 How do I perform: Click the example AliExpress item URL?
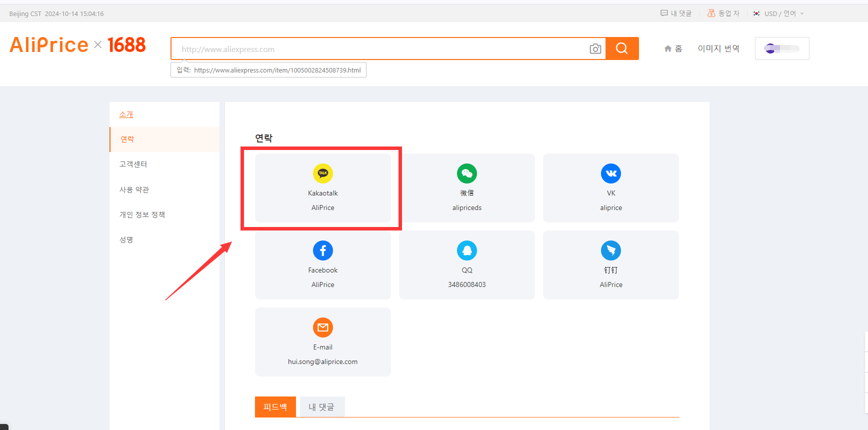tap(277, 70)
